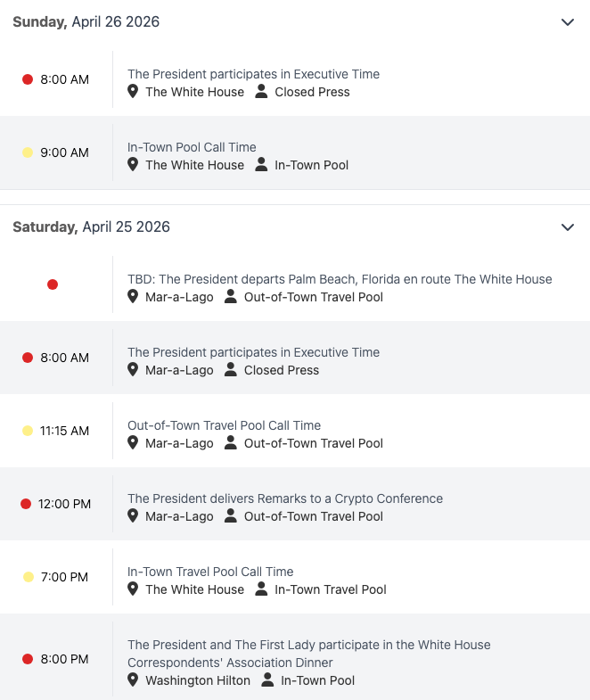The height and width of the screenshot is (700, 590).
Task: Collapse the Sunday, April 26 2026 section
Action: pos(568,22)
